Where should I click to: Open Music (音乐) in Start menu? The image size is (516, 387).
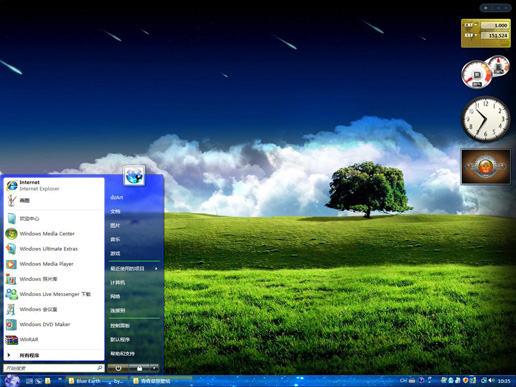coord(115,239)
